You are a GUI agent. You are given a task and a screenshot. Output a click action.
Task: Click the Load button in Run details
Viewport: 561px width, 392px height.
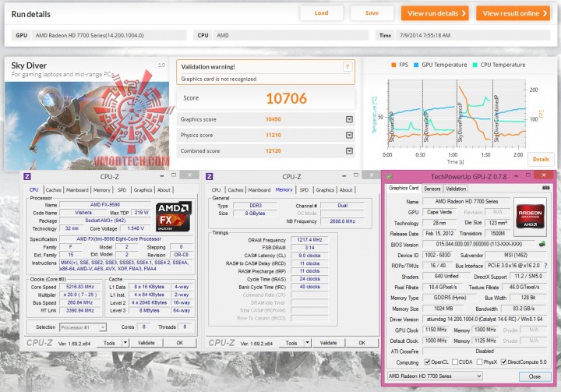pyautogui.click(x=321, y=13)
